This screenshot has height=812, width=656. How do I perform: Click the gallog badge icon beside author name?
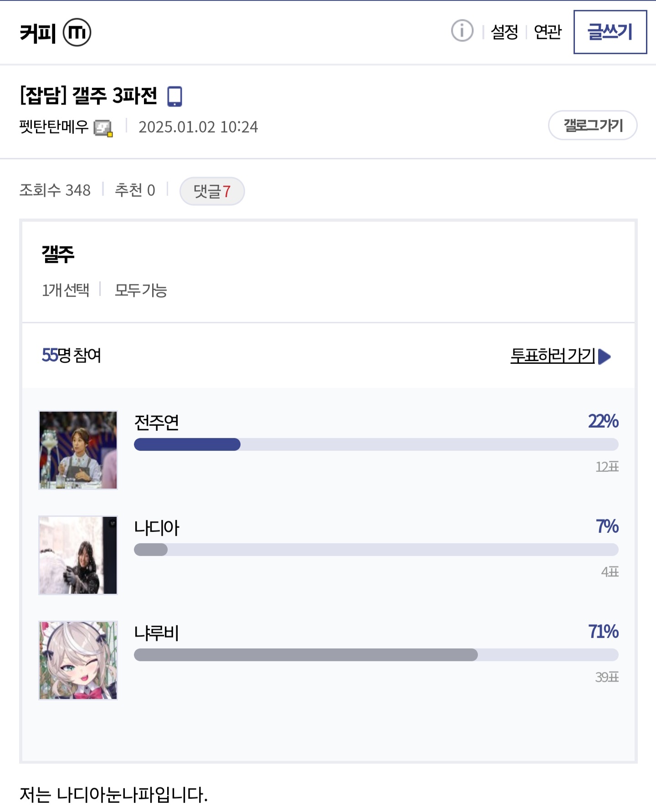coord(103,128)
